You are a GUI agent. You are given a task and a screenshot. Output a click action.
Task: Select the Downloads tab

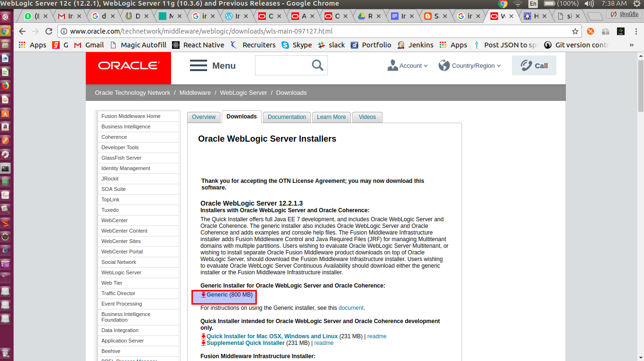point(242,117)
